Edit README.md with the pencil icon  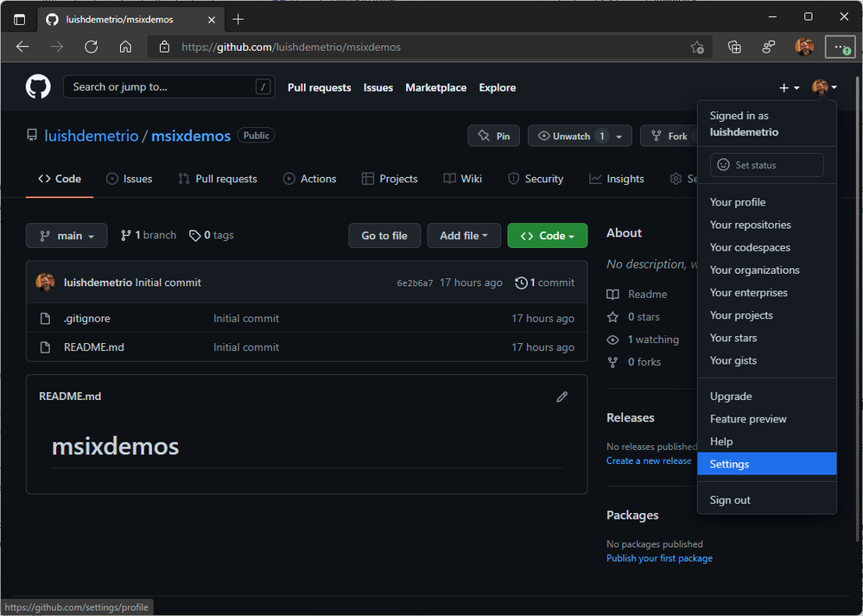click(x=562, y=397)
